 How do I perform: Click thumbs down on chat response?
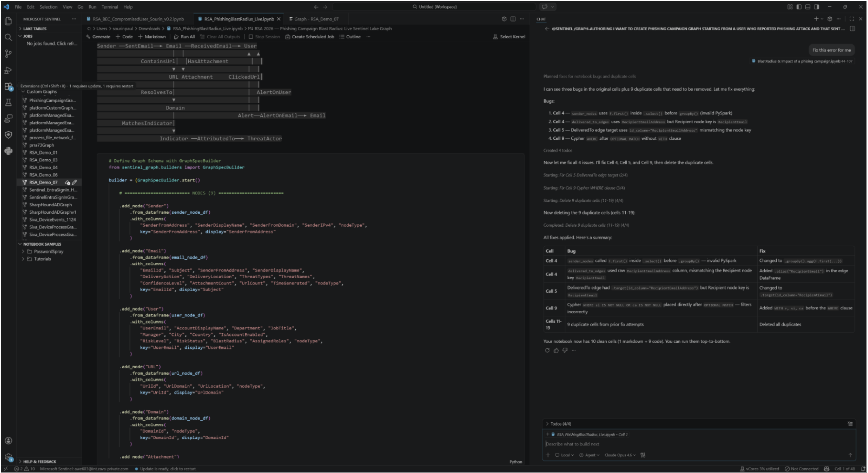coord(565,350)
